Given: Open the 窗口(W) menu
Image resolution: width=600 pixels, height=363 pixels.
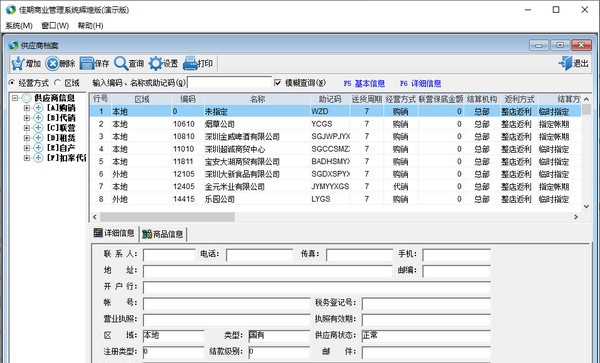Looking at the screenshot, I should click(x=55, y=26).
